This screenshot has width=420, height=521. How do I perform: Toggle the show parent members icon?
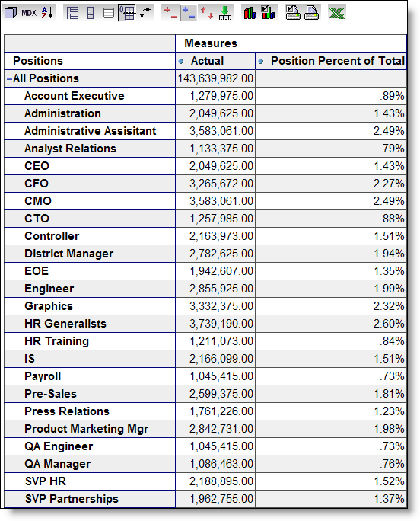(72, 13)
